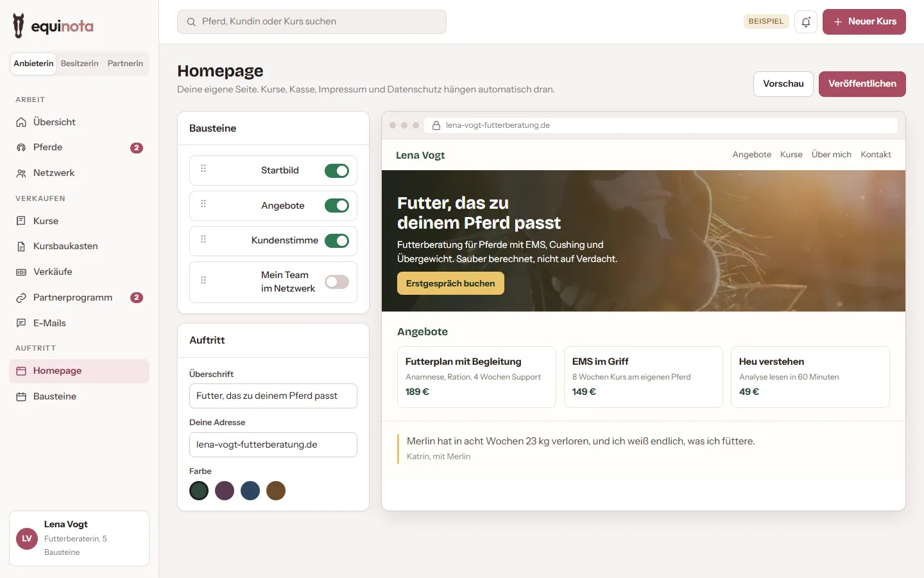The image size is (924, 578).
Task: Grab the Kundenstimme drag handle
Action: click(203, 240)
